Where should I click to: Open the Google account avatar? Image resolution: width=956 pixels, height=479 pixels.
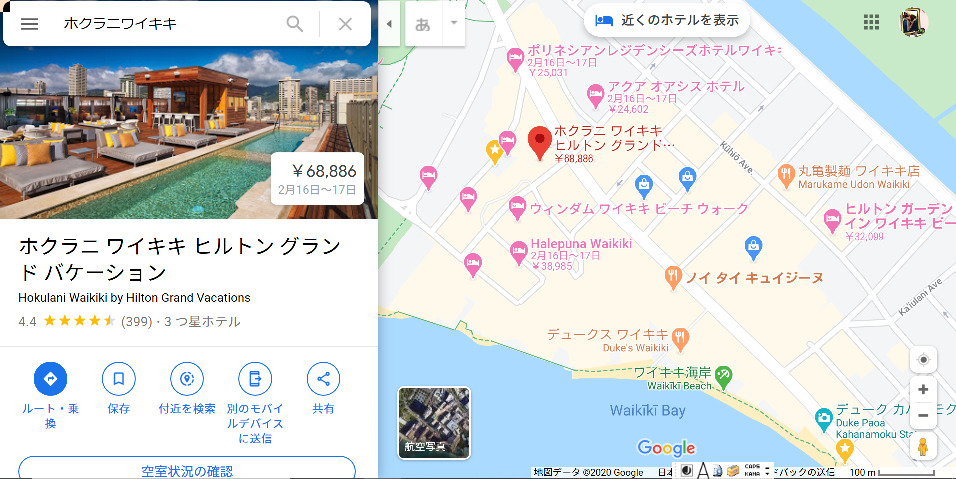[x=914, y=22]
